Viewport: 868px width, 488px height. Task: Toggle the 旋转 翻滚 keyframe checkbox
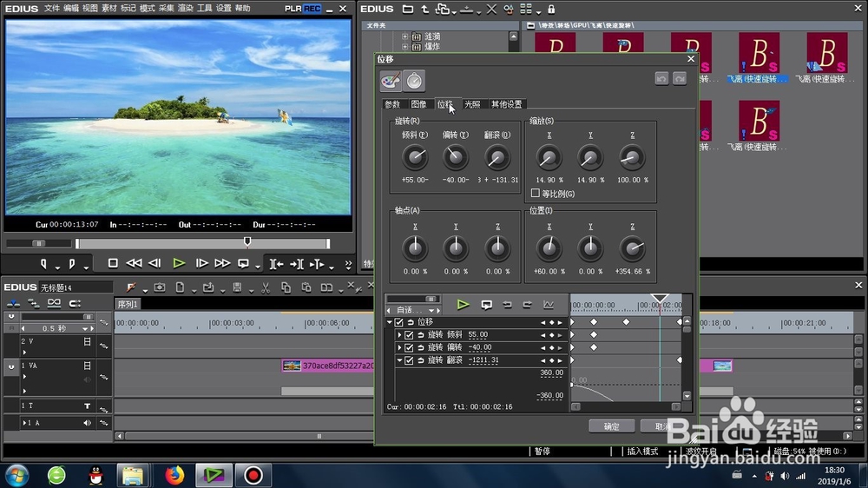click(409, 360)
